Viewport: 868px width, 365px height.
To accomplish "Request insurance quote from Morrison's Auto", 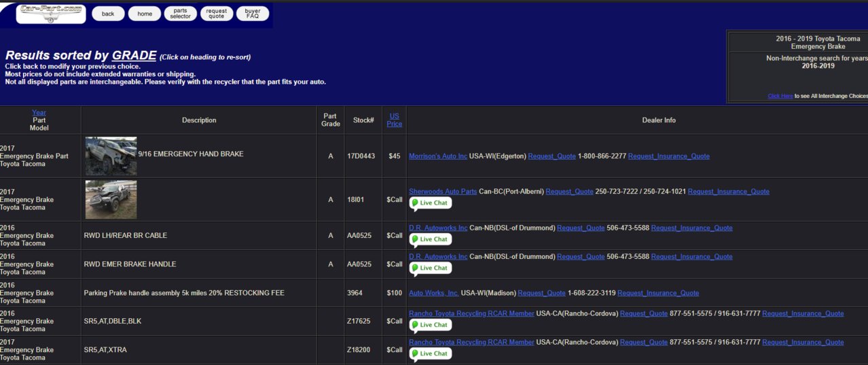I will [669, 156].
